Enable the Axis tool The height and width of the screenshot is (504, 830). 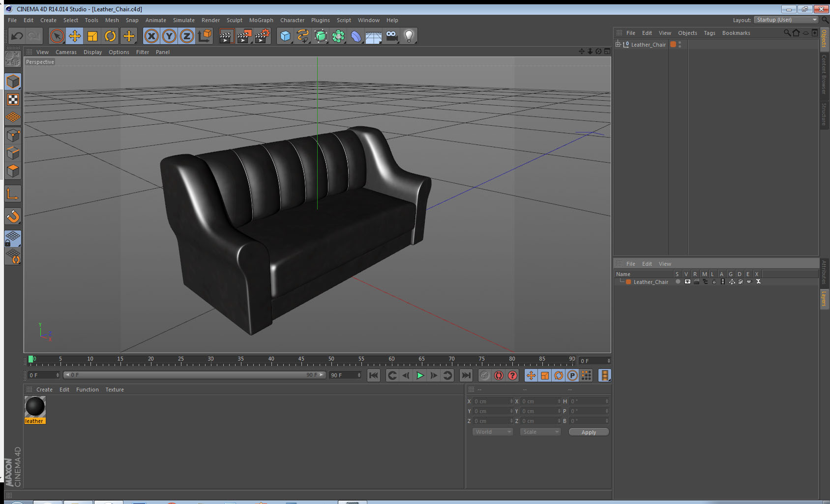click(x=13, y=194)
